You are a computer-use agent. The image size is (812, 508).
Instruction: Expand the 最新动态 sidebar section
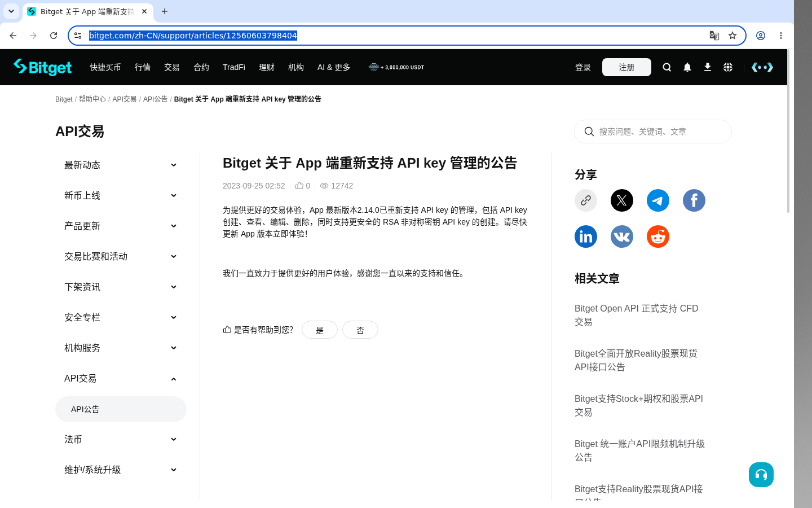(121, 165)
